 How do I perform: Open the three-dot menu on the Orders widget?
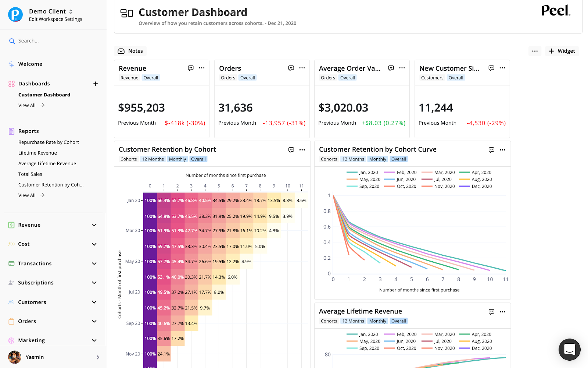(x=302, y=68)
